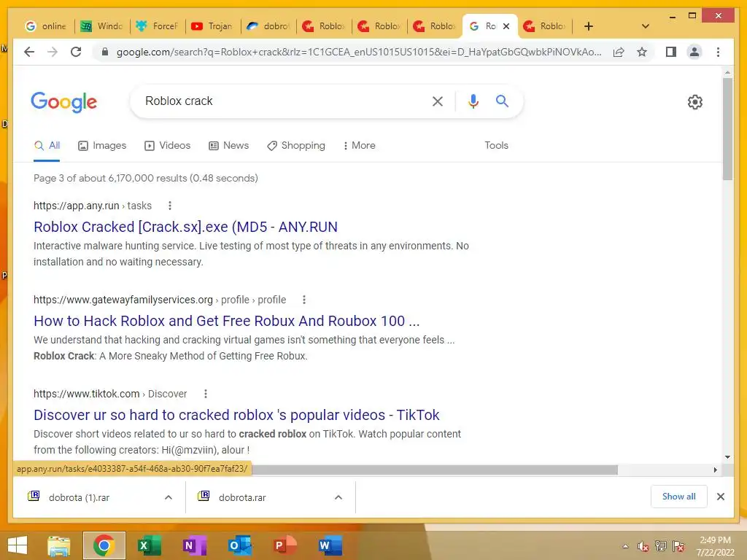Reload the current page

click(x=76, y=52)
